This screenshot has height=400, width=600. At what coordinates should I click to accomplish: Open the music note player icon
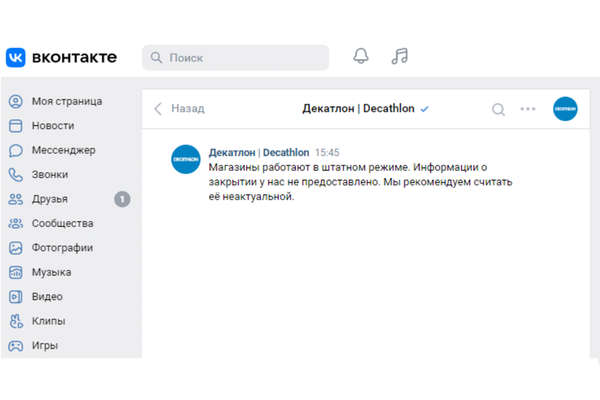(x=400, y=56)
